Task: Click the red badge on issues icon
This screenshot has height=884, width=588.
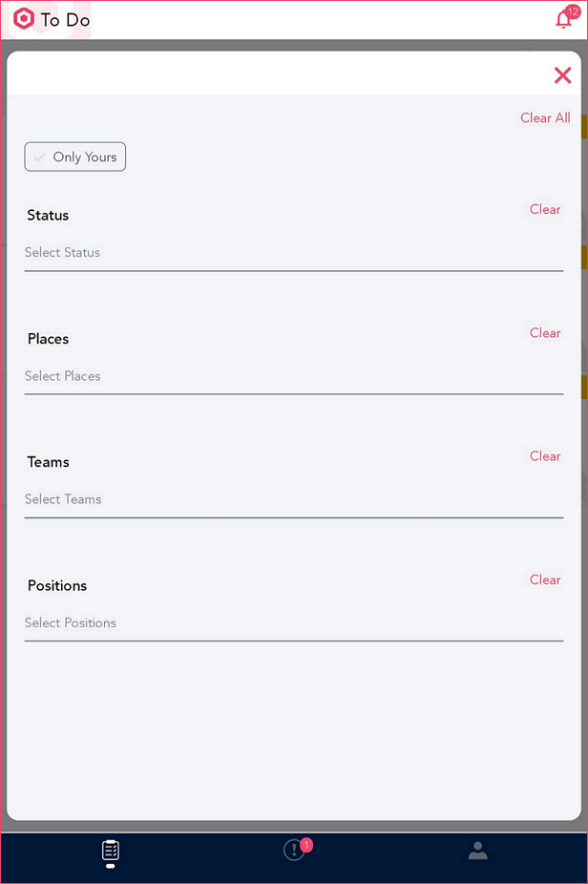Action: coord(306,845)
